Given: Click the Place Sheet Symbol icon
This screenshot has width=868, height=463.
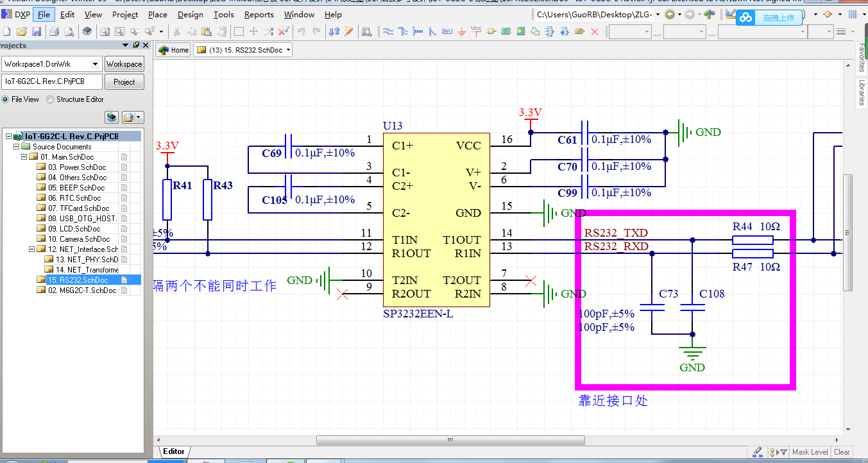Looking at the screenshot, I should pos(506,31).
